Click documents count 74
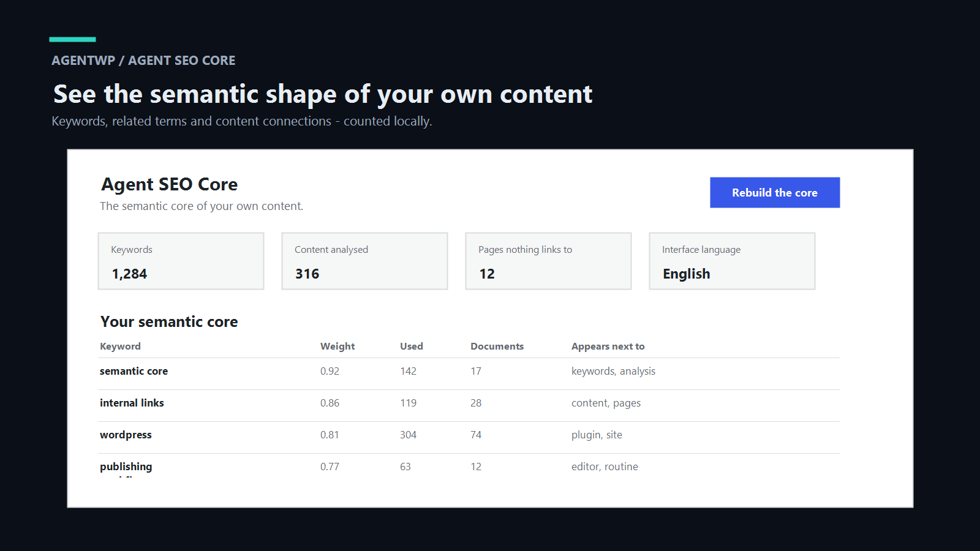The height and width of the screenshot is (551, 980). tap(476, 435)
